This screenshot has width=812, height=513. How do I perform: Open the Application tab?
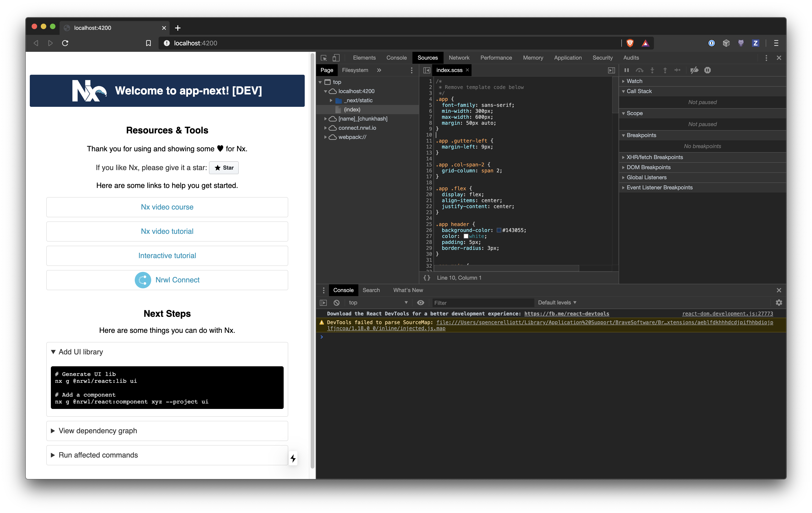point(568,58)
